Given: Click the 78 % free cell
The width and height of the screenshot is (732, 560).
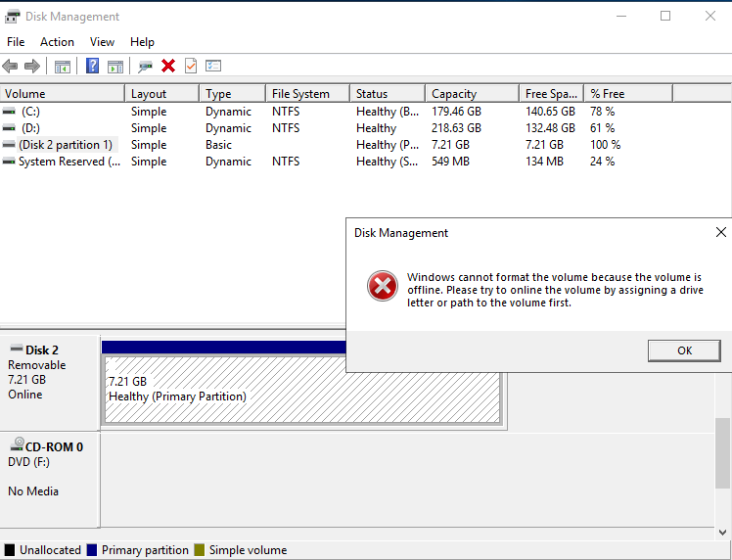Looking at the screenshot, I should (x=602, y=112).
